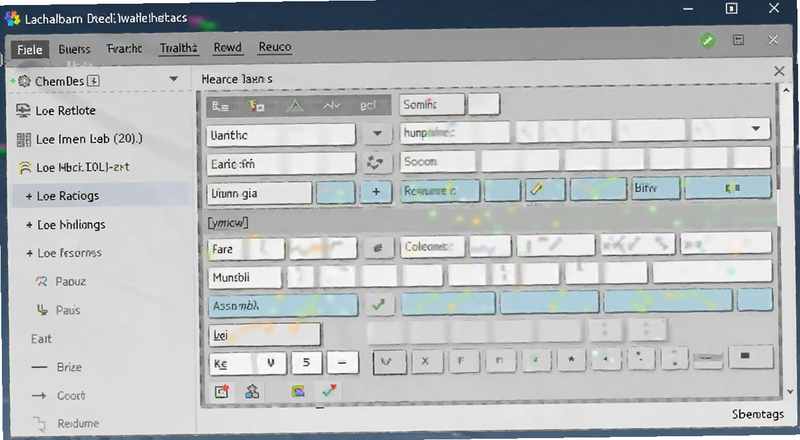800x440 pixels.
Task: Click the blue Bifrv button
Action: [656, 188]
